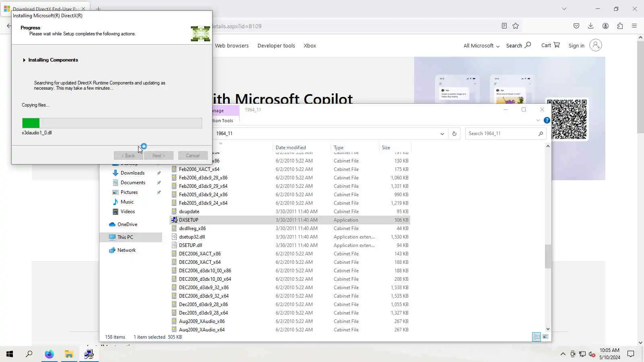Screen dimensions: 644x362
Task: Select dxdllreg_x86 file
Action: [192, 228]
